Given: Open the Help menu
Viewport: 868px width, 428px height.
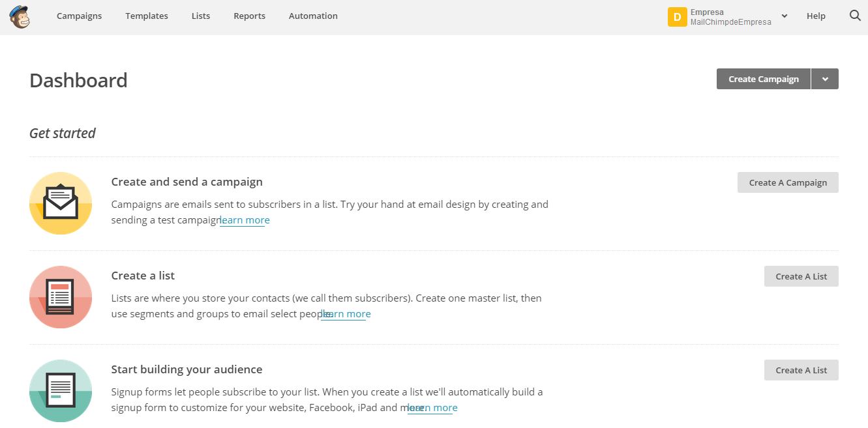Looking at the screenshot, I should point(816,16).
